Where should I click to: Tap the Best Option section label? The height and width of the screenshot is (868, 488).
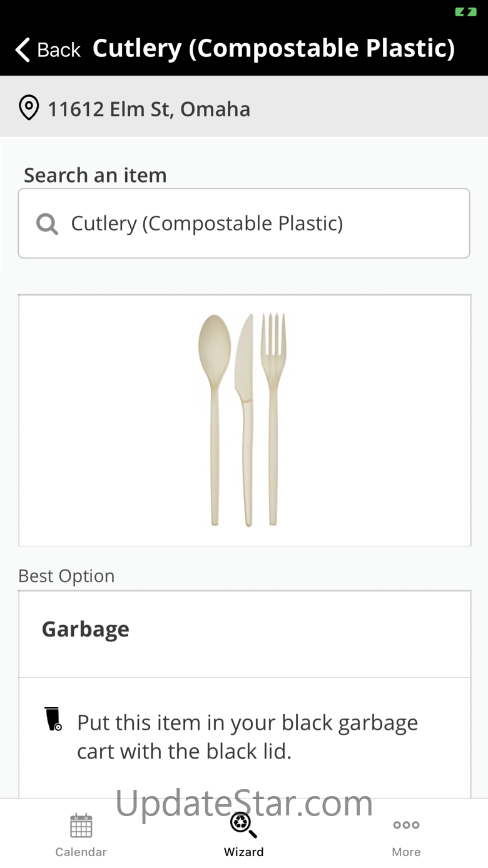(66, 576)
